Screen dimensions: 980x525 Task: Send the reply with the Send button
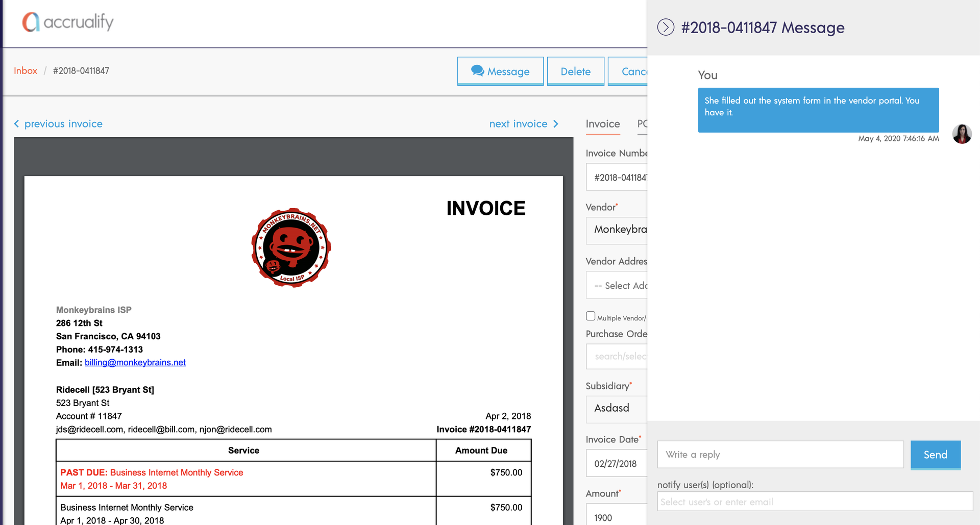coord(935,455)
